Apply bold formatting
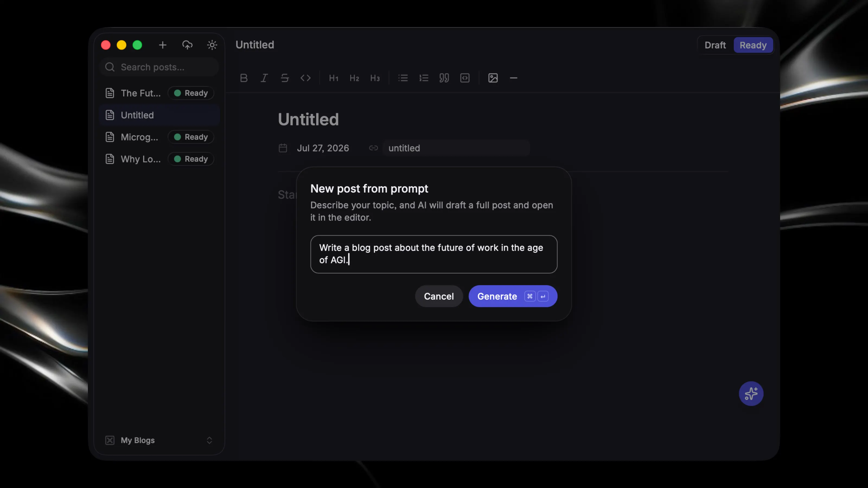 pos(244,78)
